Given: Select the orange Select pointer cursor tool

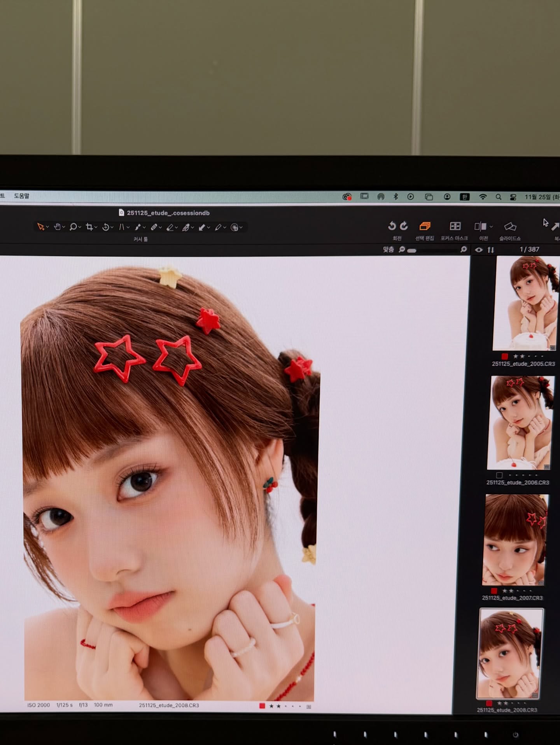Looking at the screenshot, I should pos(40,227).
